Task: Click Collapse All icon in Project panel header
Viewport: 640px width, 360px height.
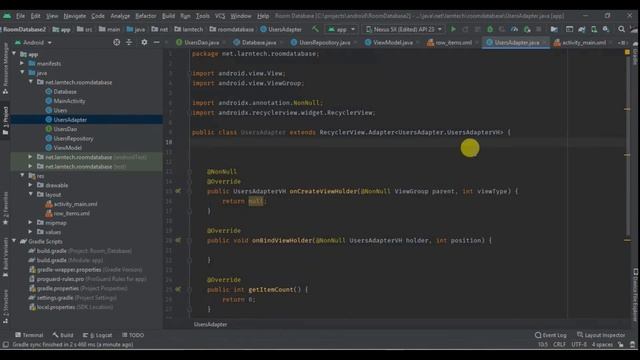Action: click(129, 42)
